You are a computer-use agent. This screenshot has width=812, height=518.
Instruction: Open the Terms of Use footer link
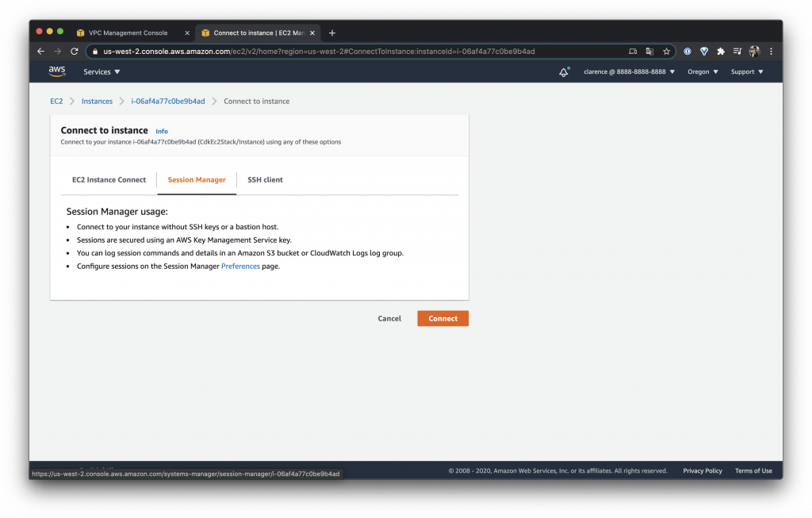753,471
